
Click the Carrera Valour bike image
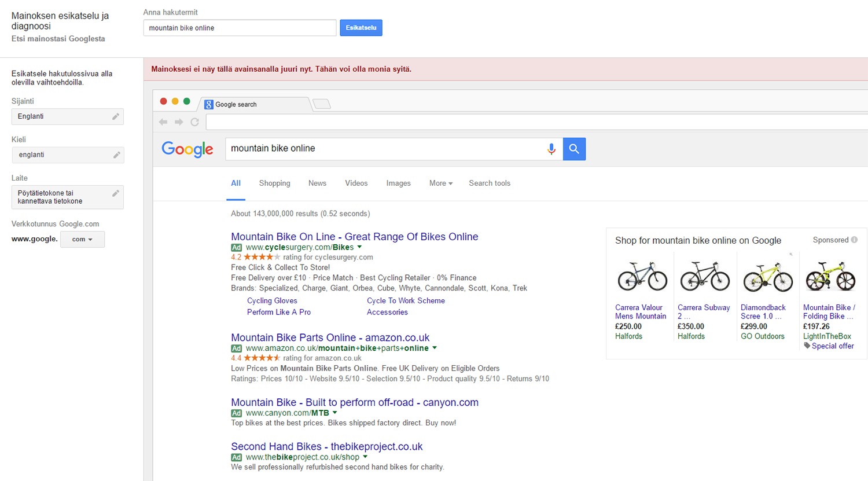(x=642, y=276)
